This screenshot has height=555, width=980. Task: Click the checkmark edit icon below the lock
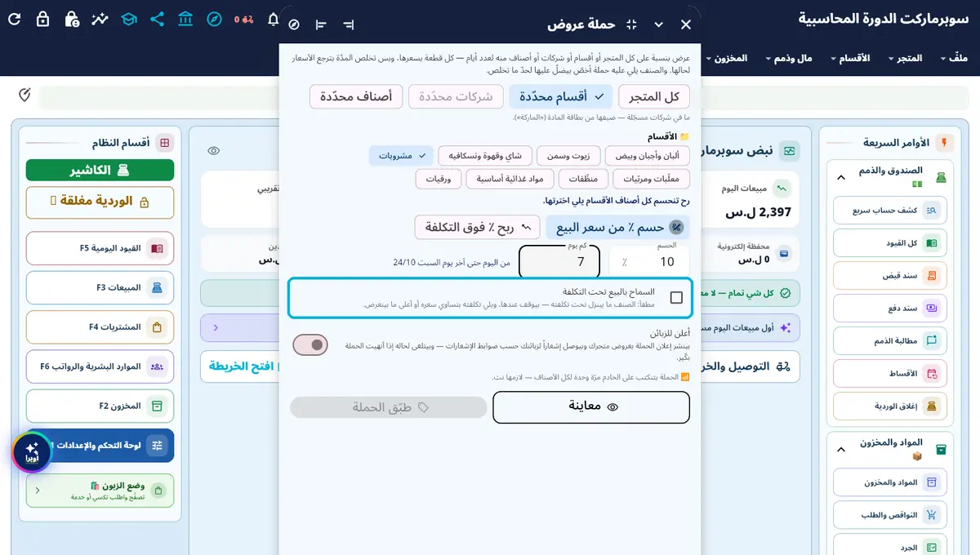pyautogui.click(x=24, y=95)
